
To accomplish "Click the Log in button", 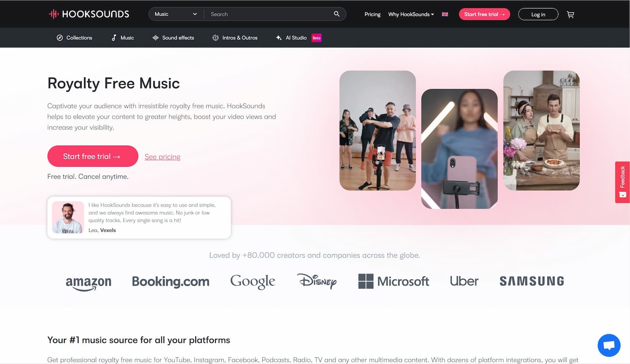I will click(538, 14).
